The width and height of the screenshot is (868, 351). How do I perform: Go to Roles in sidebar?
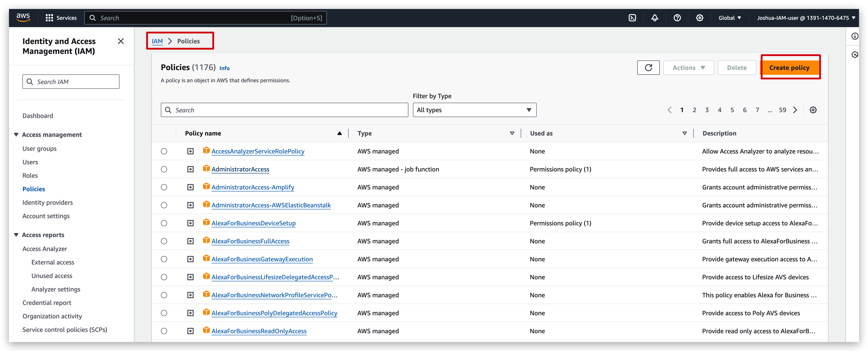pyautogui.click(x=30, y=176)
